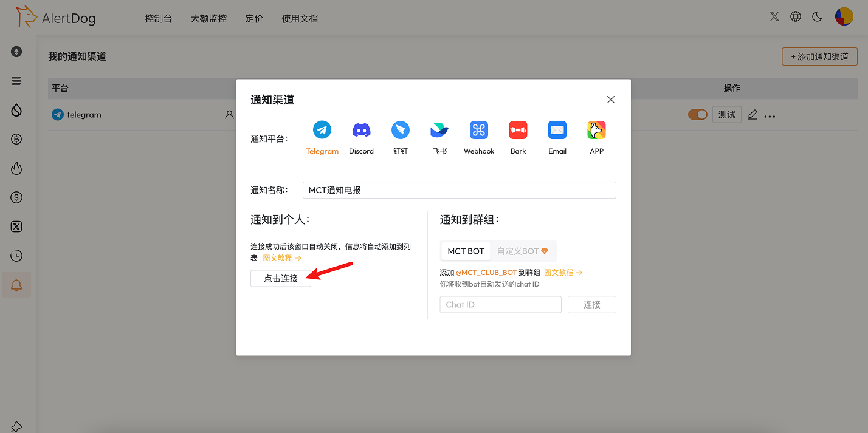
Task: Open the user avatar account menu
Action: (844, 16)
